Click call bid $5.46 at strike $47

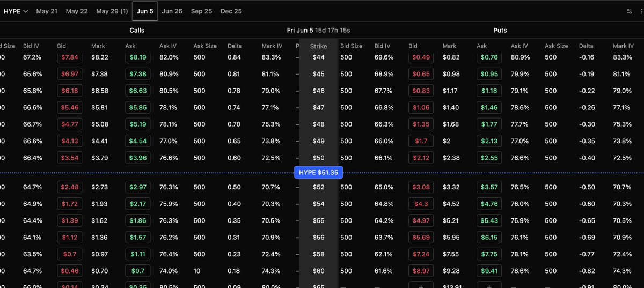[x=70, y=107]
